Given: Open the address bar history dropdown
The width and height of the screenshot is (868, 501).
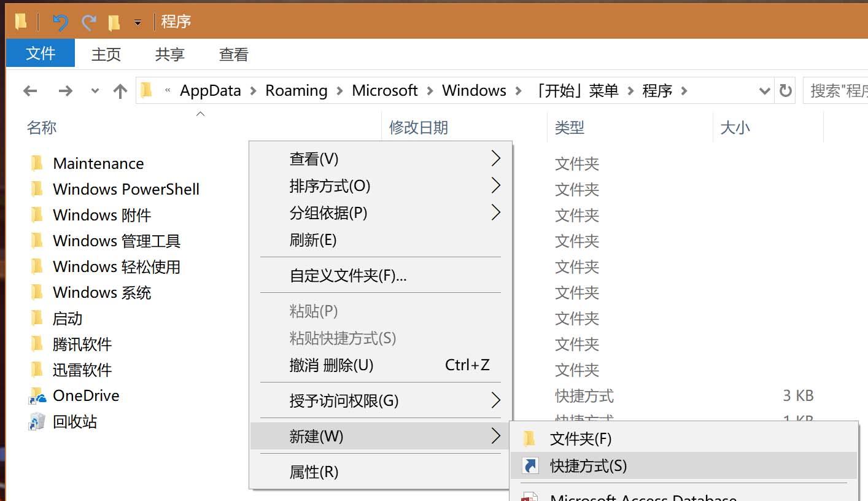Looking at the screenshot, I should pos(764,91).
